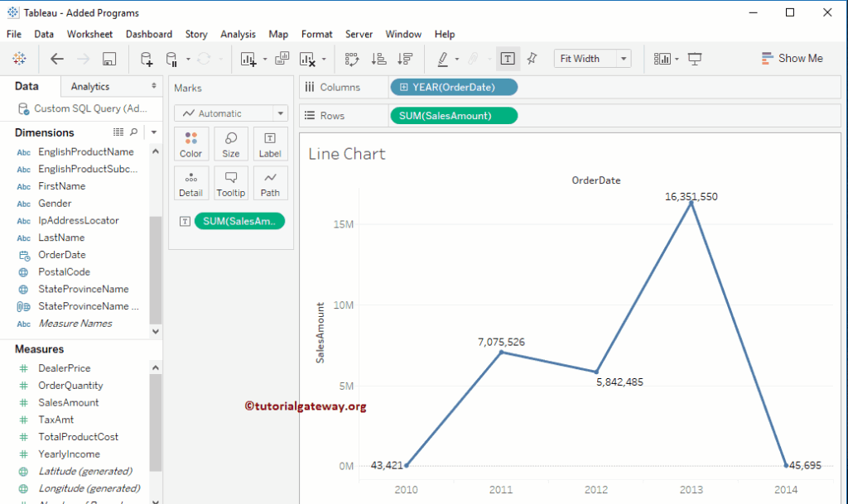
Task: Open the Worksheet menu
Action: click(89, 34)
